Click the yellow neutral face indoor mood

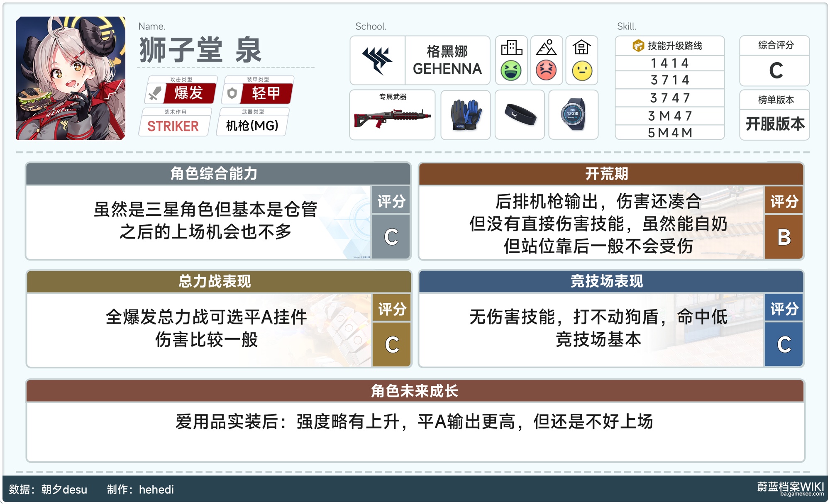(582, 71)
